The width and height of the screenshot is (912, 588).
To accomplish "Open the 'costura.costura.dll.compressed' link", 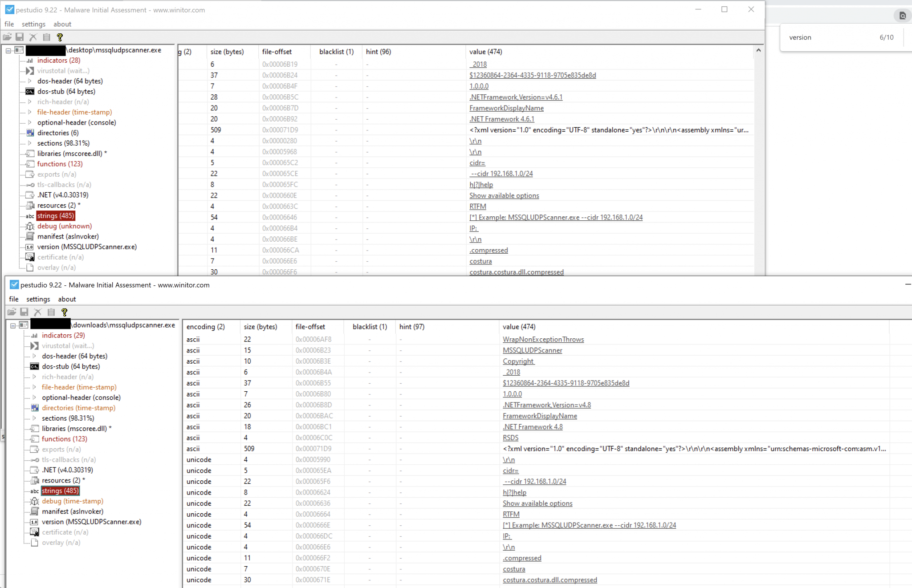I will click(516, 272).
